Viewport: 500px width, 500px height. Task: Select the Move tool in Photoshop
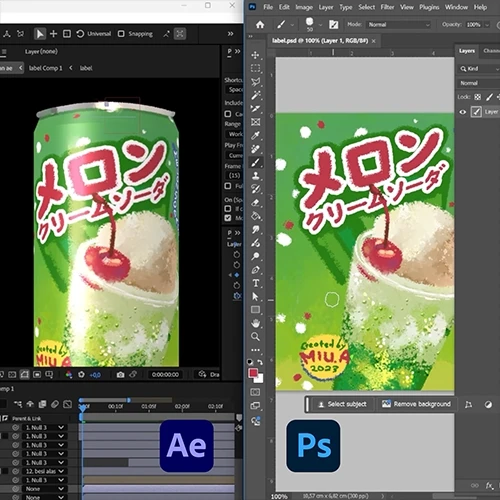255,55
